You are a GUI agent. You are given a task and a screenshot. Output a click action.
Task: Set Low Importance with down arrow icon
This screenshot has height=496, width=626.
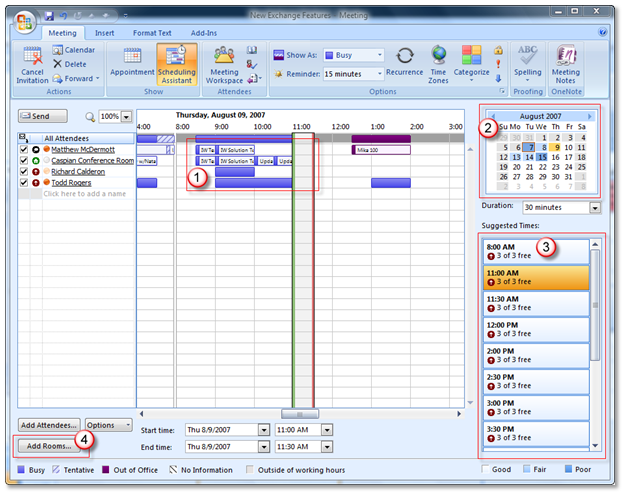498,78
